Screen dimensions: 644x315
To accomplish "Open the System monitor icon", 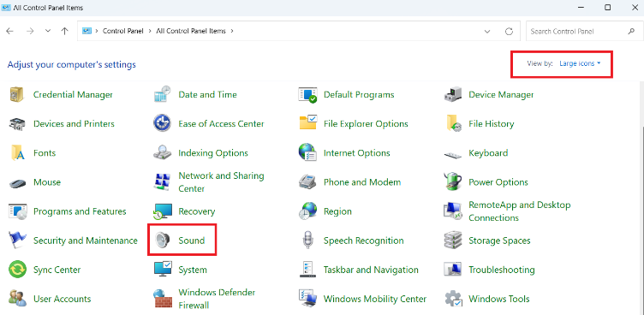I will 162,270.
